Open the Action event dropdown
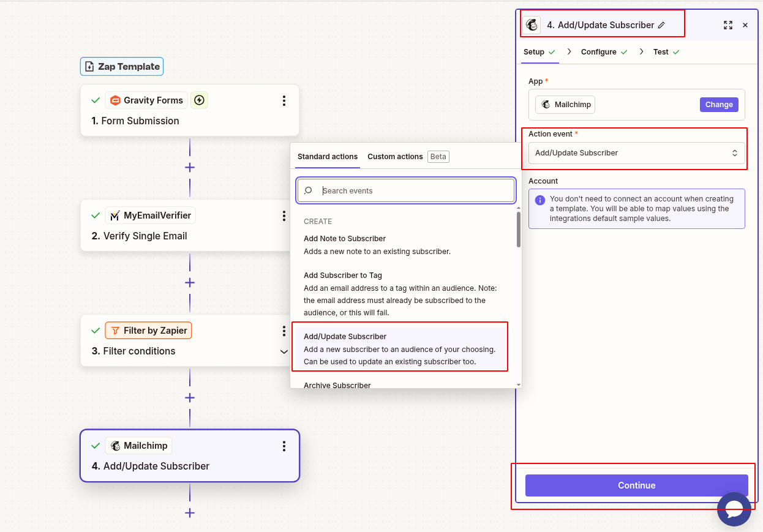The image size is (763, 532). pyautogui.click(x=636, y=152)
